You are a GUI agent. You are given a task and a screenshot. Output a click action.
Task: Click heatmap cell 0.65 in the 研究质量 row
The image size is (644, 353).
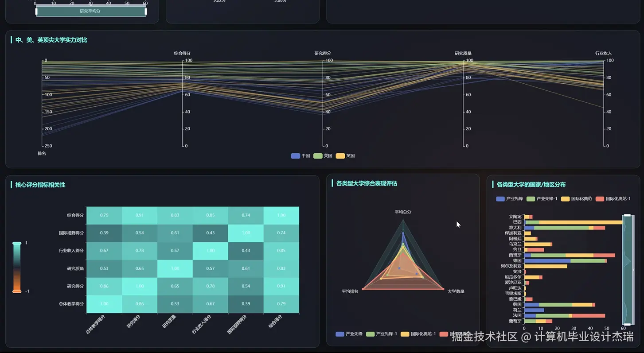140,268
